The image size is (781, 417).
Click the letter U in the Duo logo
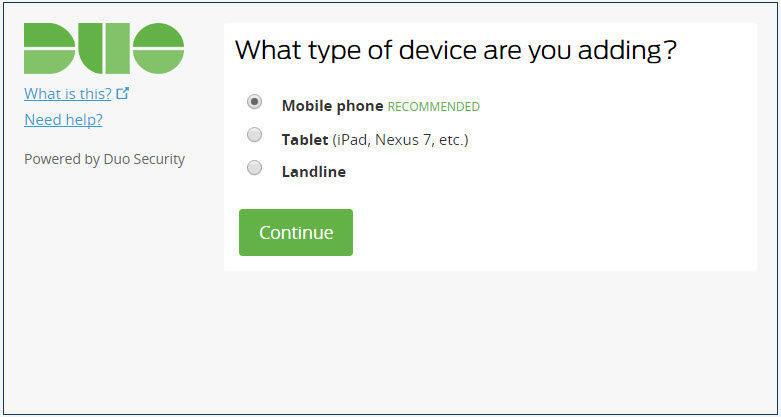pos(104,48)
